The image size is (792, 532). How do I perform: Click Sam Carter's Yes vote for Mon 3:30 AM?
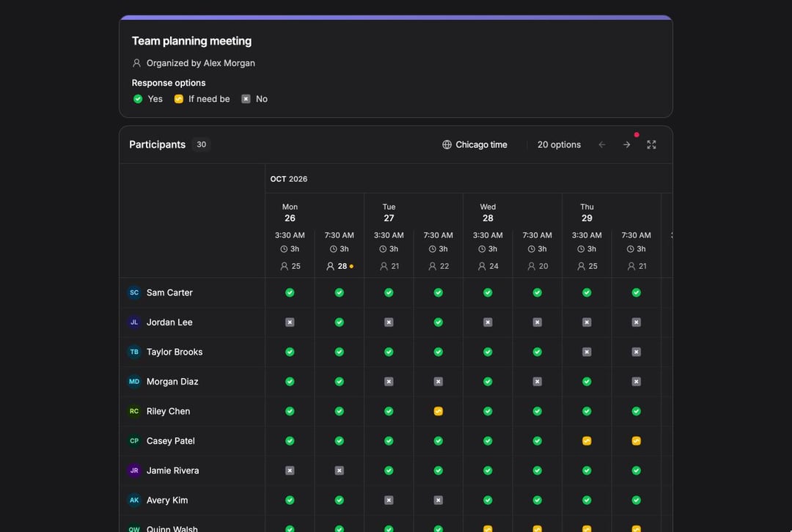(x=290, y=293)
